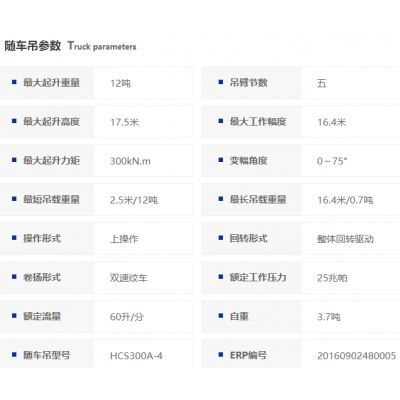The width and height of the screenshot is (400, 400).
Task: Click the bullet marker next to 随车吊型号
Action: [14, 354]
